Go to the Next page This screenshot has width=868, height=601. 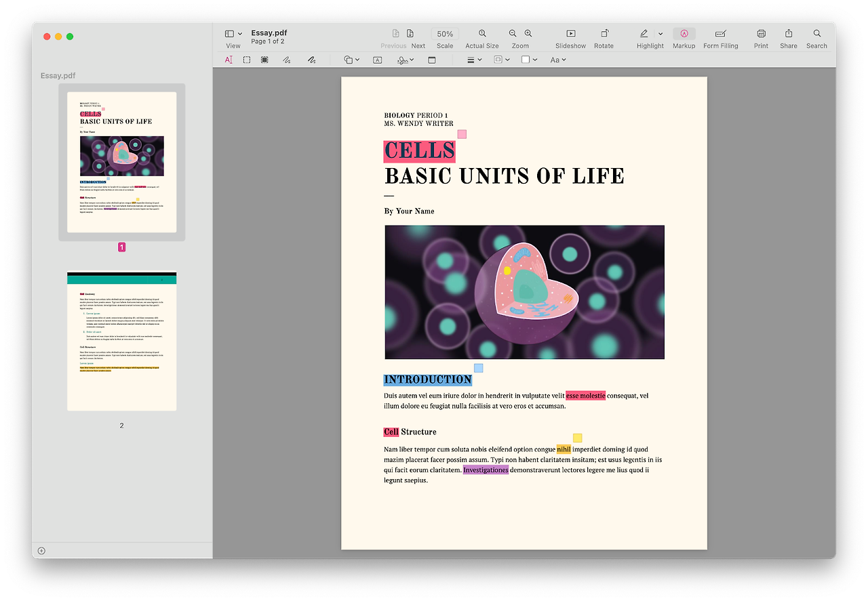click(418, 39)
